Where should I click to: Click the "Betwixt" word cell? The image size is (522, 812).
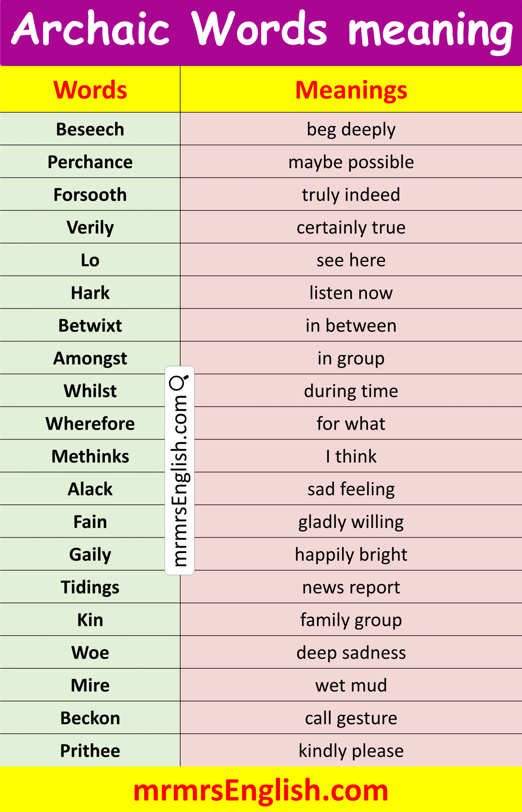point(90,325)
